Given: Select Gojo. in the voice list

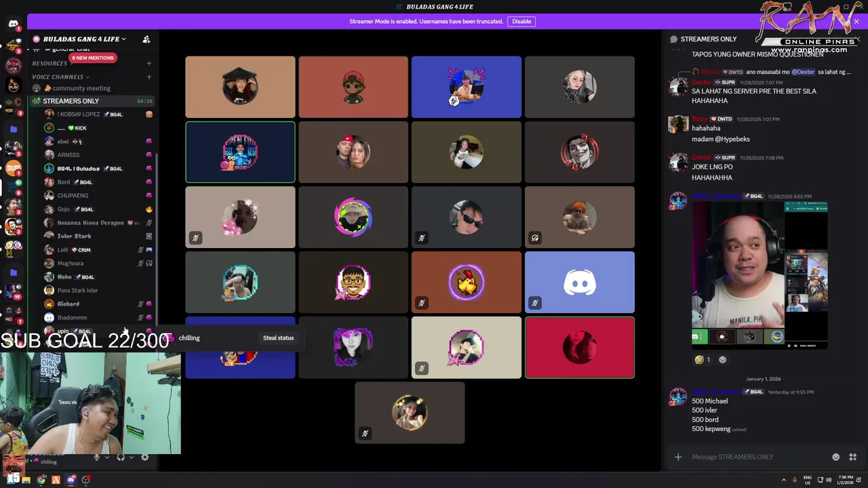Looking at the screenshot, I should point(99,209).
